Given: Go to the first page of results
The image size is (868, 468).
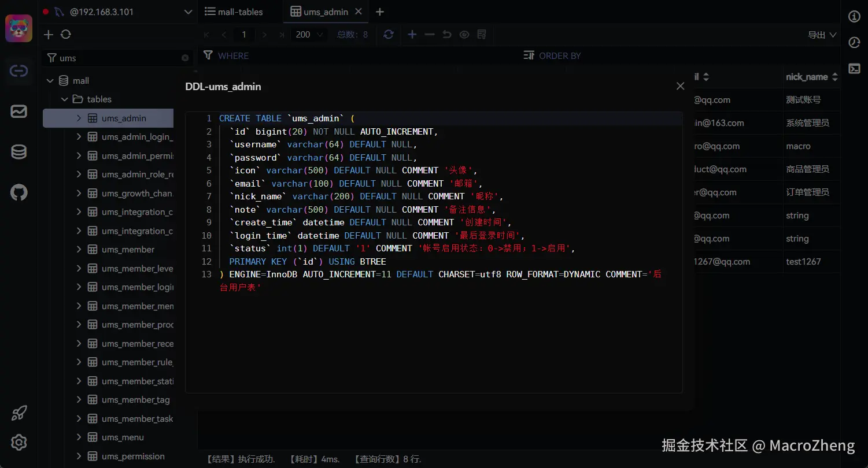Looking at the screenshot, I should click(207, 35).
